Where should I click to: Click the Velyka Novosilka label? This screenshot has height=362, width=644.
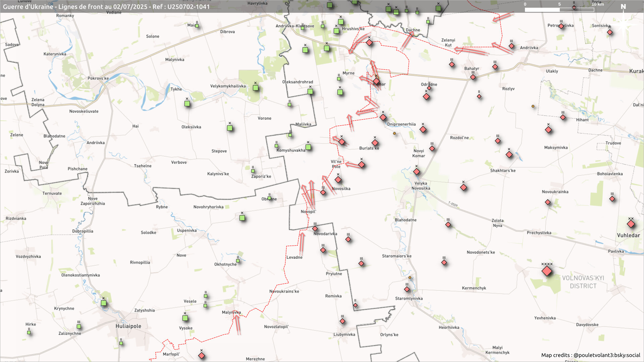coord(421,186)
